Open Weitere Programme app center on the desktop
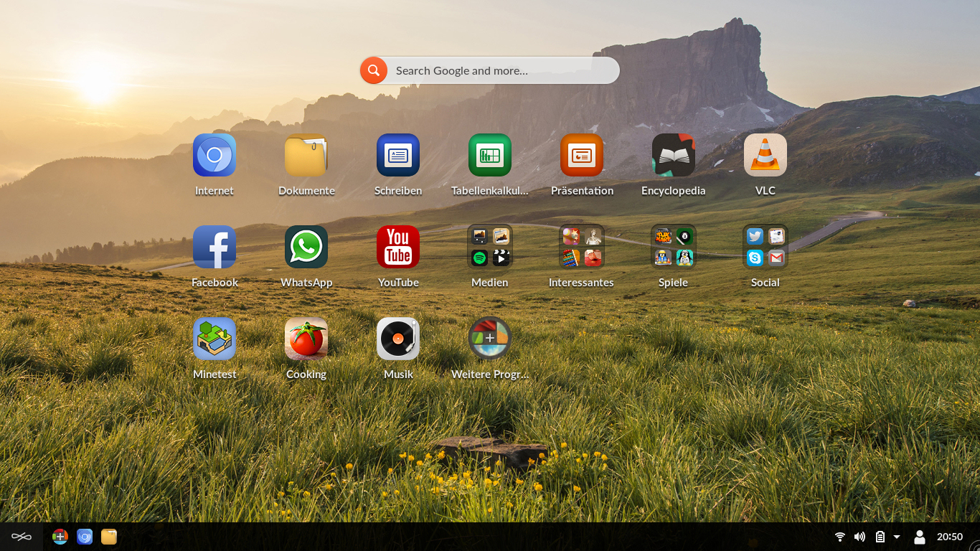This screenshot has width=980, height=551. 490,339
